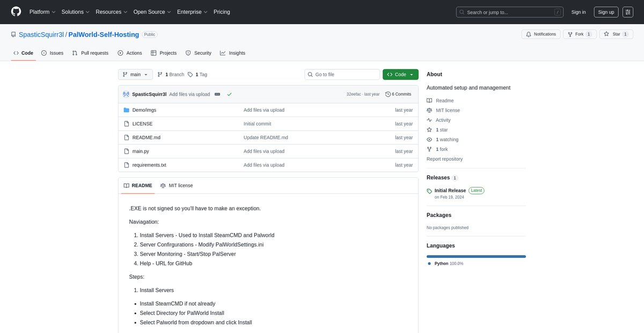Click the requirements.txt file icon
Image resolution: width=644 pixels, height=333 pixels.
tap(127, 165)
